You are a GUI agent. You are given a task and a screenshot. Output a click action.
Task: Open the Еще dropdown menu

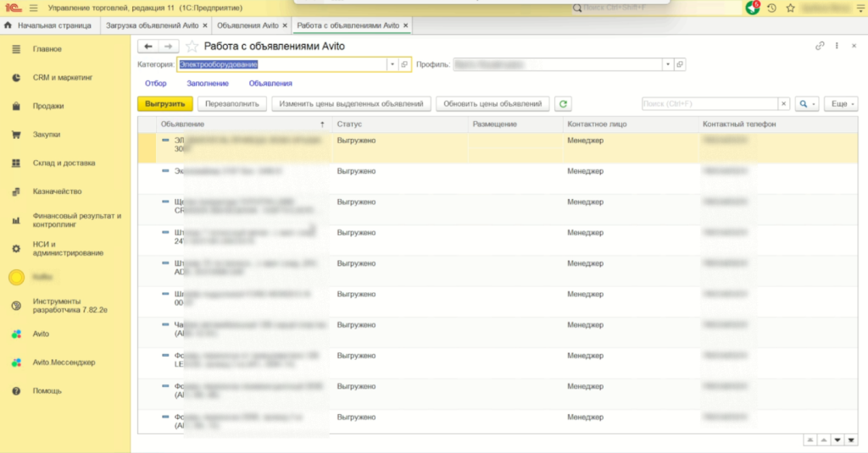click(842, 104)
